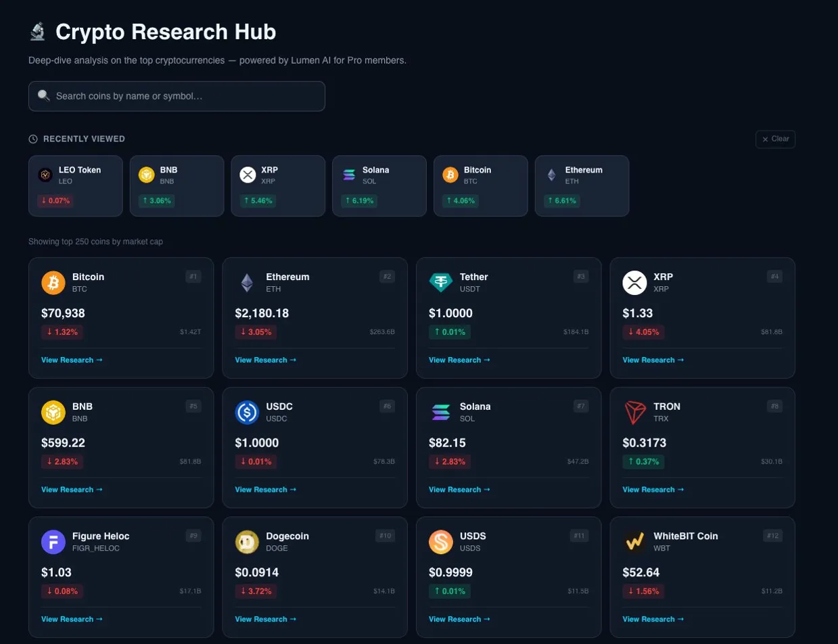Click the Dogecoin logo icon
Viewport: 838px width, 644px height.
(247, 542)
